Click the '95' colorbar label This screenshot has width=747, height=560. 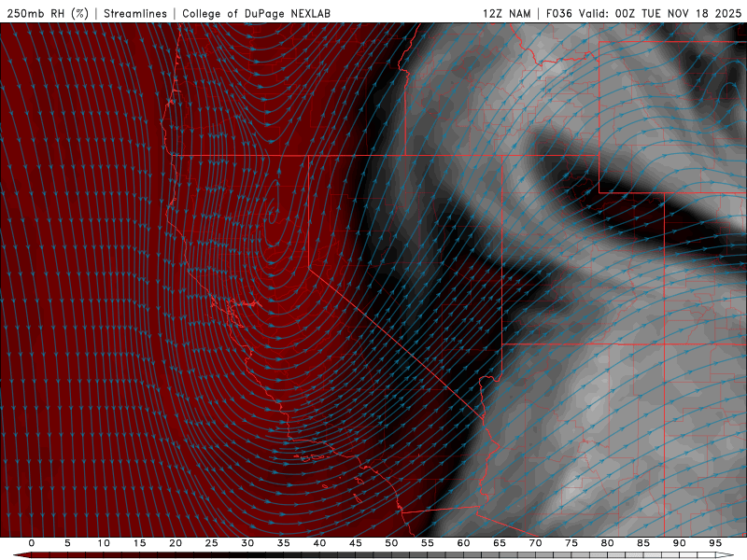(715, 543)
